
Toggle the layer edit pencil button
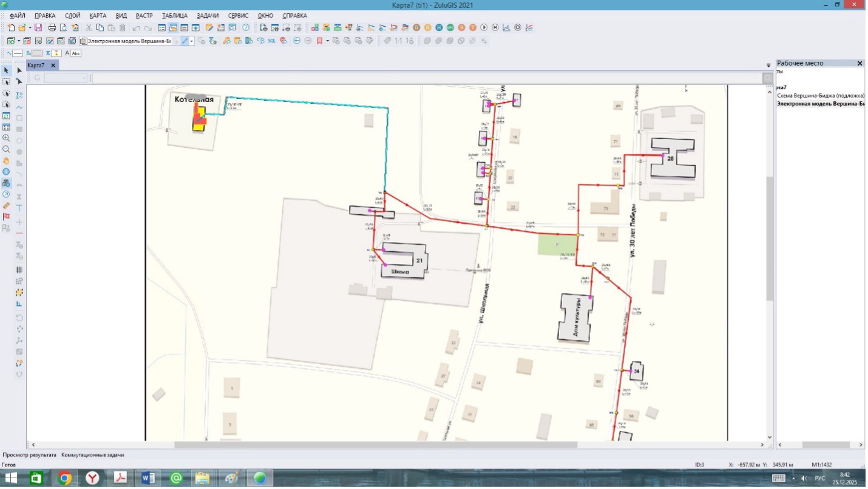coord(185,41)
